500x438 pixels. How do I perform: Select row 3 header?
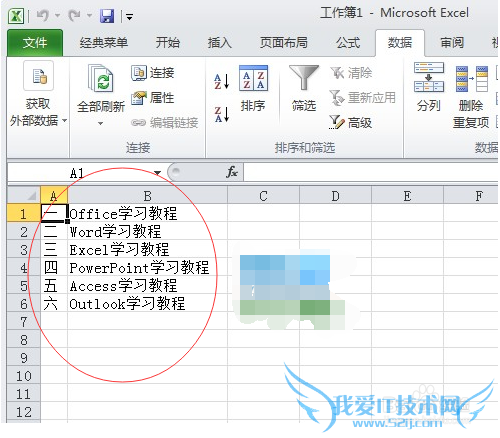(x=24, y=249)
